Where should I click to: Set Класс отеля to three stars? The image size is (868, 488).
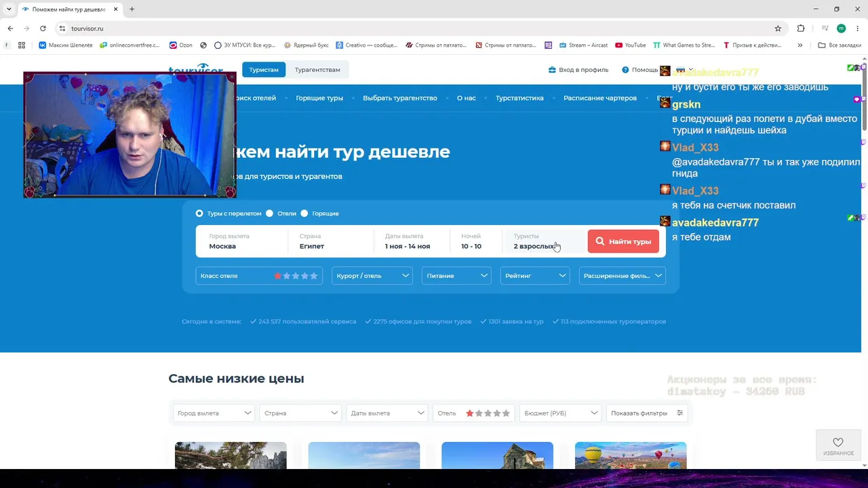(296, 276)
